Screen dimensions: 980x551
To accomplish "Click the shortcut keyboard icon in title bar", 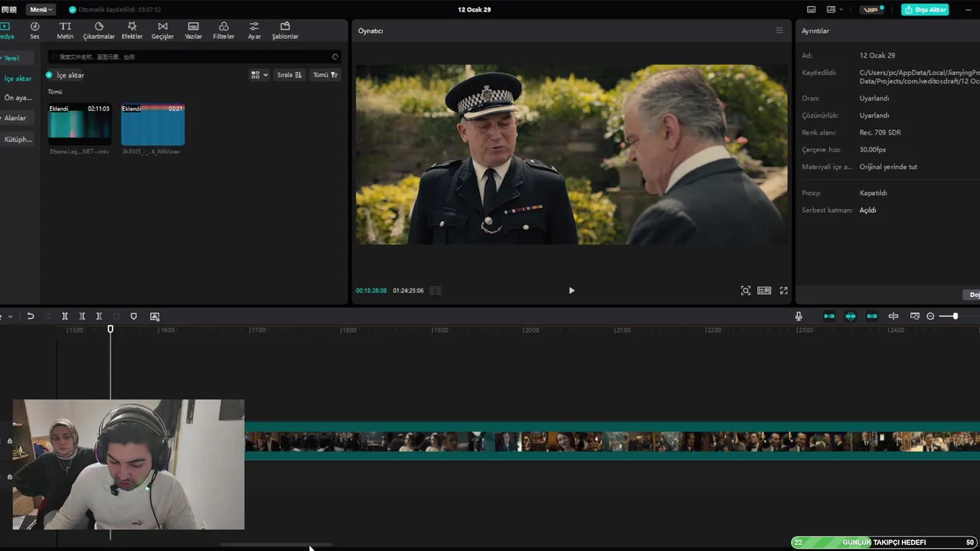I will coord(812,9).
